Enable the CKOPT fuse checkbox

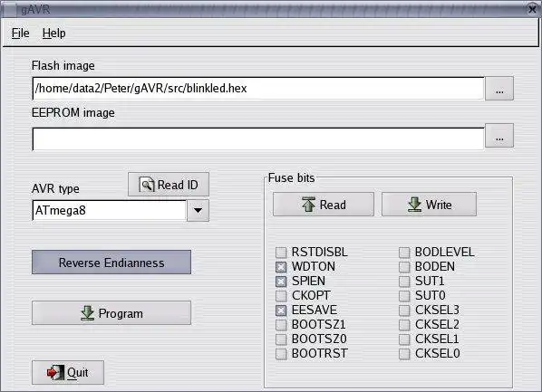[x=281, y=296]
